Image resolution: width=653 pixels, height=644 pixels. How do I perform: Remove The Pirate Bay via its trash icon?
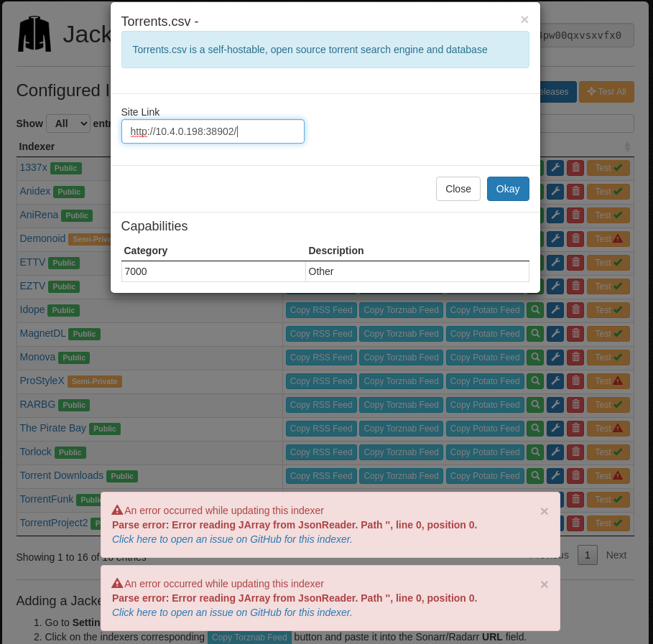click(x=575, y=429)
